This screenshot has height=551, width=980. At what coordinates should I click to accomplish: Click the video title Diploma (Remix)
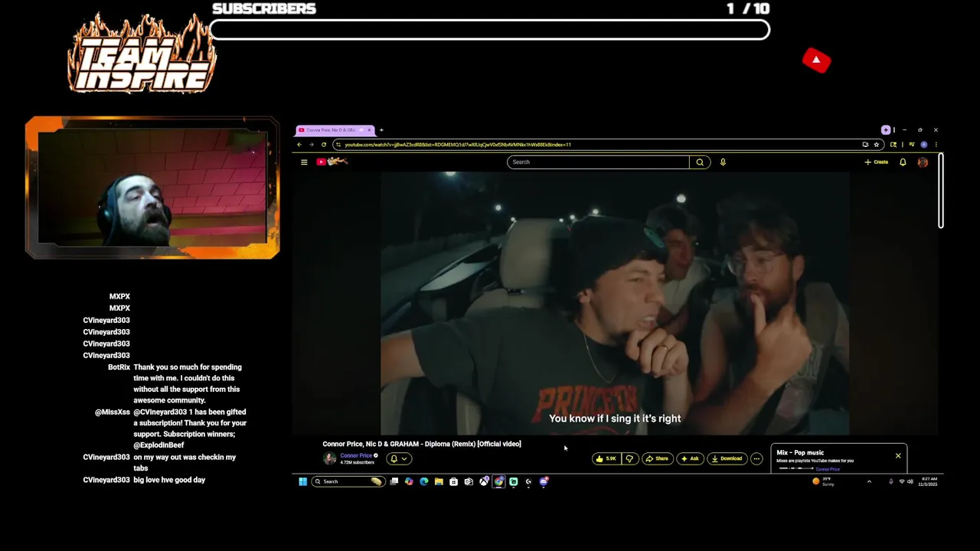[x=422, y=444]
